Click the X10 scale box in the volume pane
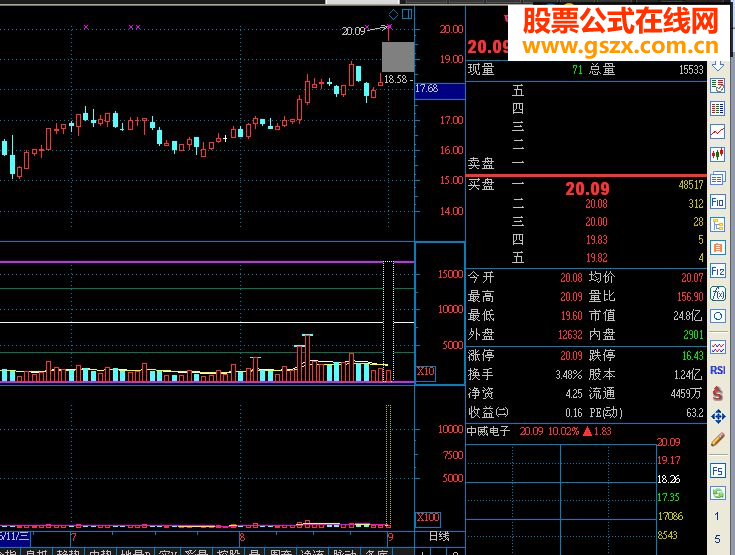735x555 pixels. [426, 373]
